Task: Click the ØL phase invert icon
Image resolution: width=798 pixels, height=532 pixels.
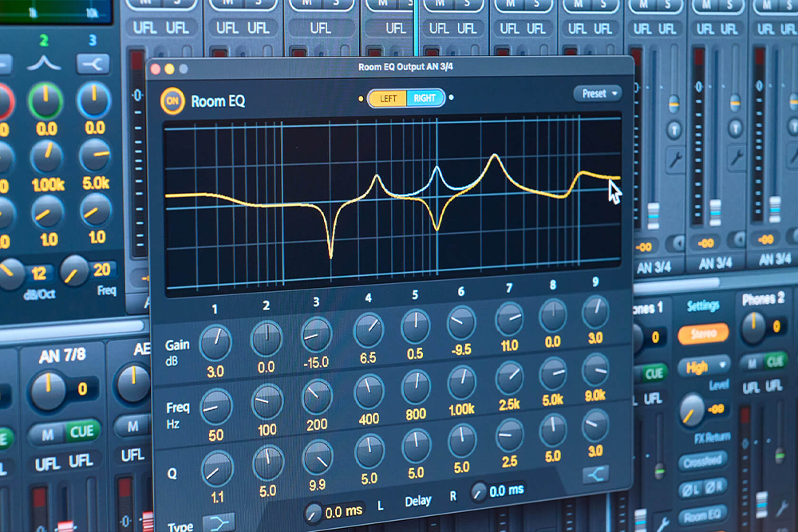Action: pos(691,486)
